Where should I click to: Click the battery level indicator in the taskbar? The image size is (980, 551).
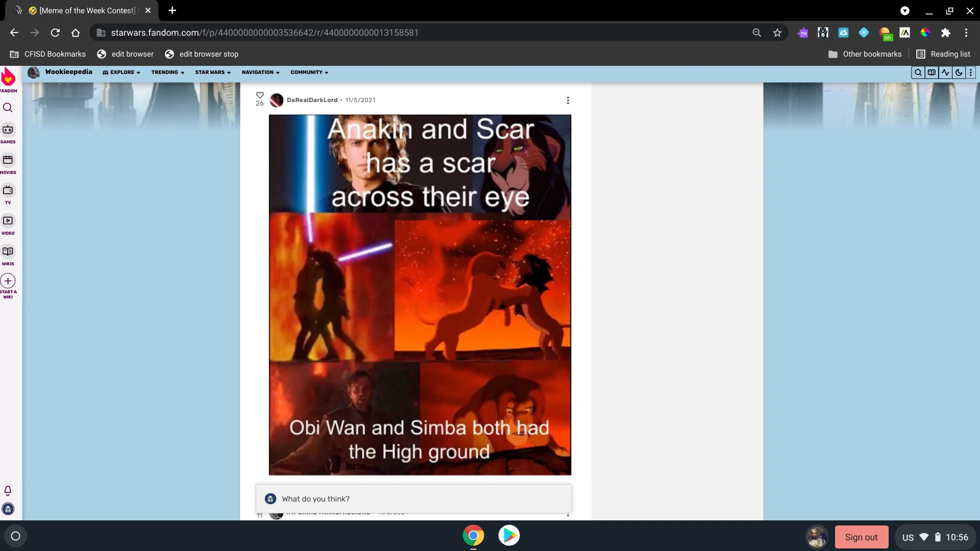938,537
